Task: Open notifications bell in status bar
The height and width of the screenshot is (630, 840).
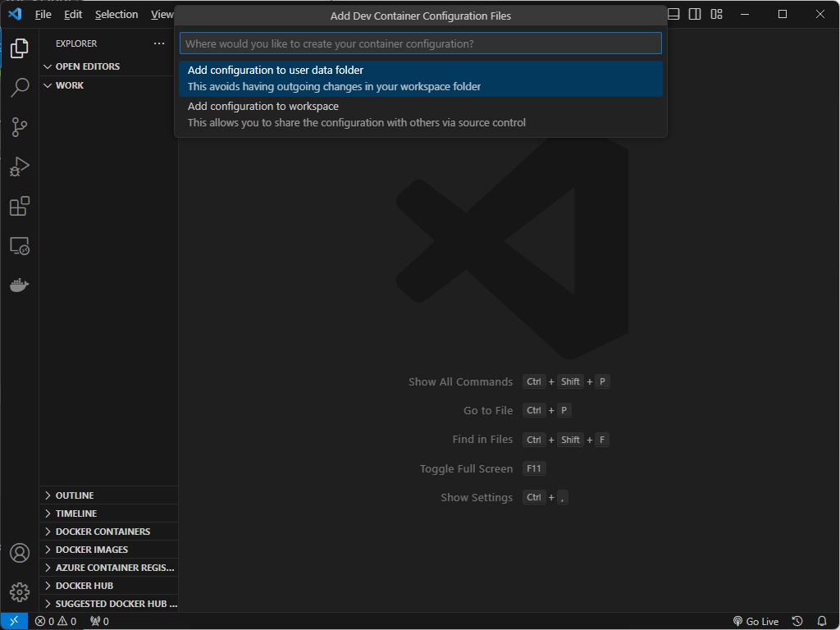Action: 822,621
